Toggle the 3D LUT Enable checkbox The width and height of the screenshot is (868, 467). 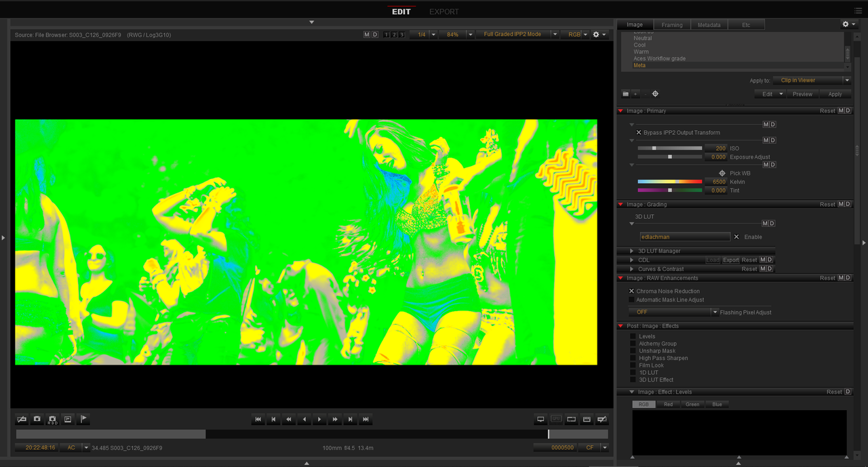(x=736, y=237)
